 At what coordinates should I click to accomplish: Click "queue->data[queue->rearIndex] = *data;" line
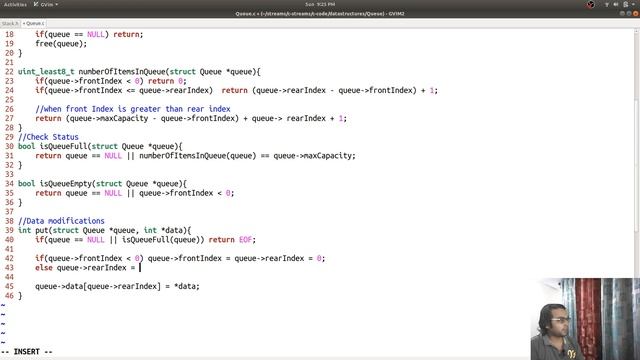pyautogui.click(x=117, y=287)
